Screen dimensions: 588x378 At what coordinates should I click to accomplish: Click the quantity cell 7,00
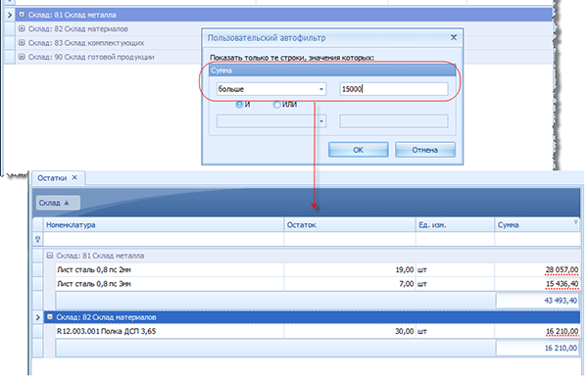click(350, 284)
